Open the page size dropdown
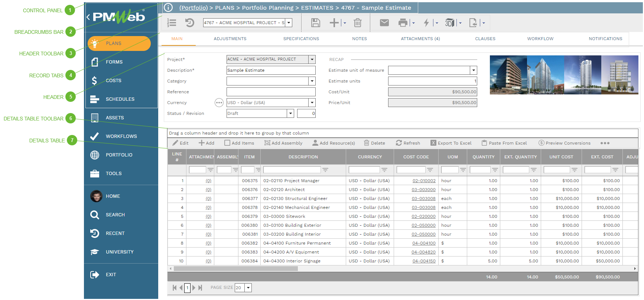 248,288
